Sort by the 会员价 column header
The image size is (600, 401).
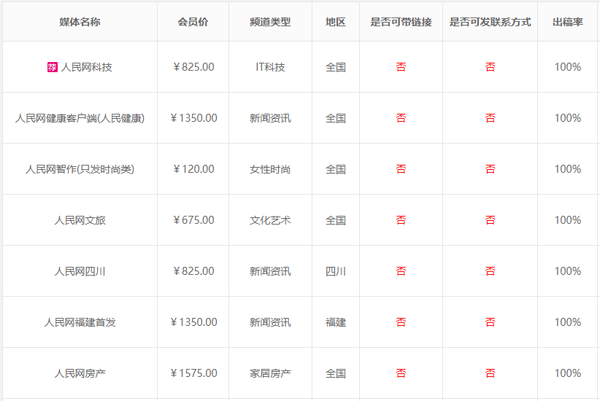pos(194,21)
